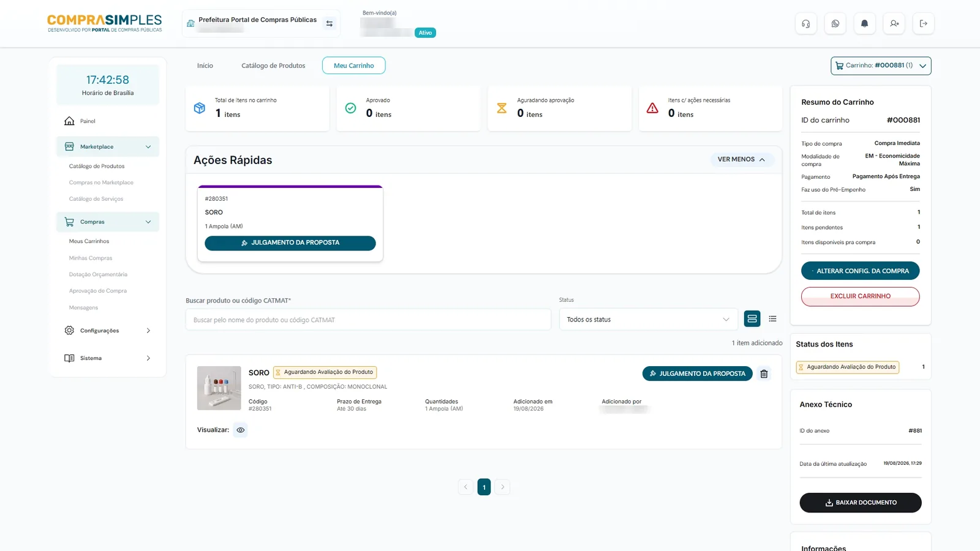The image size is (980, 551).
Task: Click the CompraSimples logo
Action: pyautogui.click(x=105, y=23)
